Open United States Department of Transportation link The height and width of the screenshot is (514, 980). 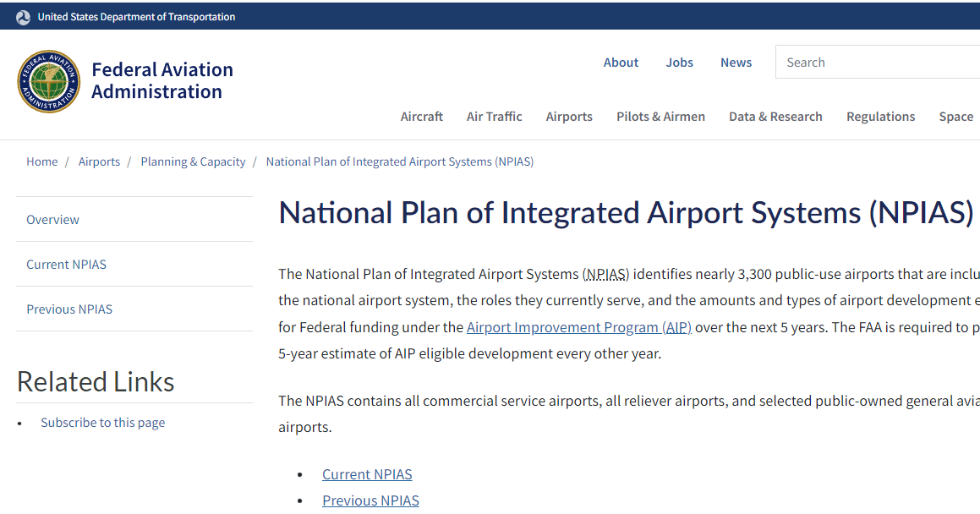click(x=136, y=17)
